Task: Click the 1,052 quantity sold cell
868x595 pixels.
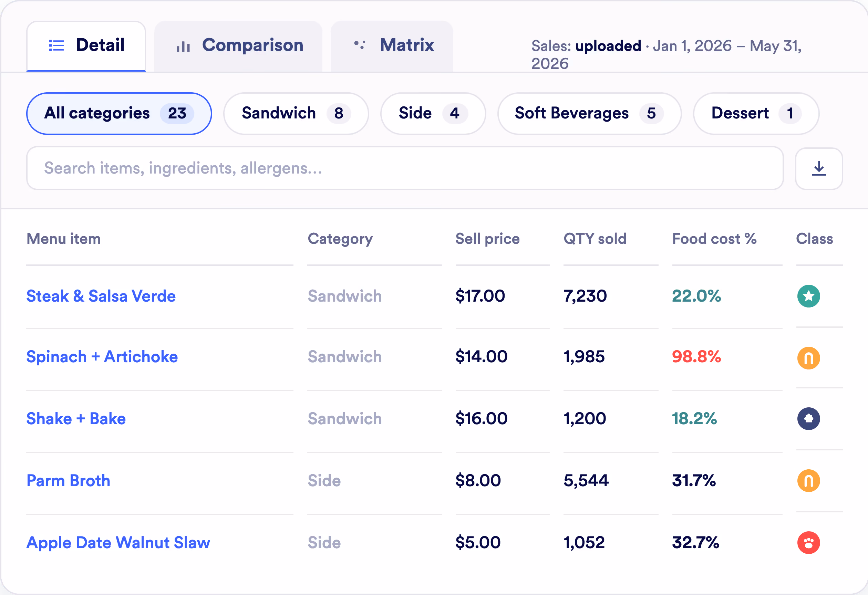Action: coord(584,542)
